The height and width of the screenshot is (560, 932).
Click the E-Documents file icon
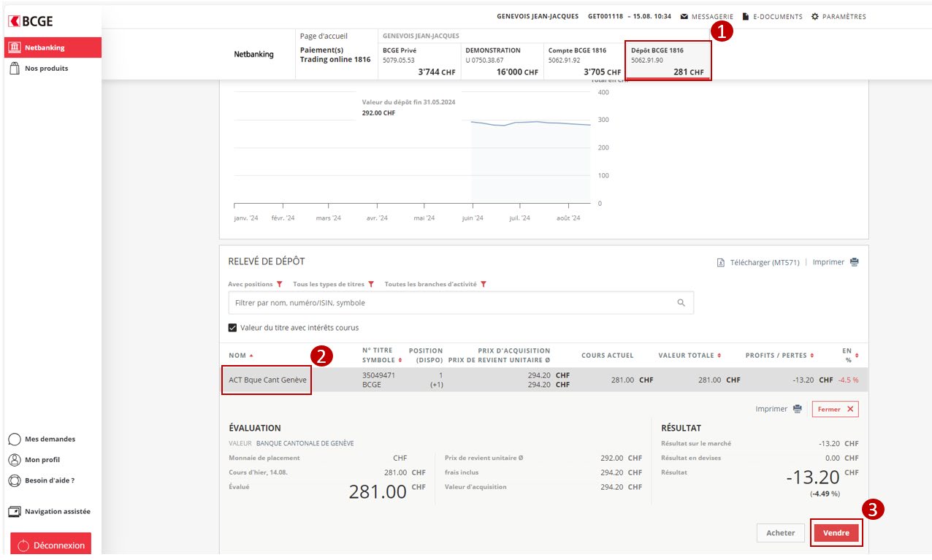coord(746,17)
